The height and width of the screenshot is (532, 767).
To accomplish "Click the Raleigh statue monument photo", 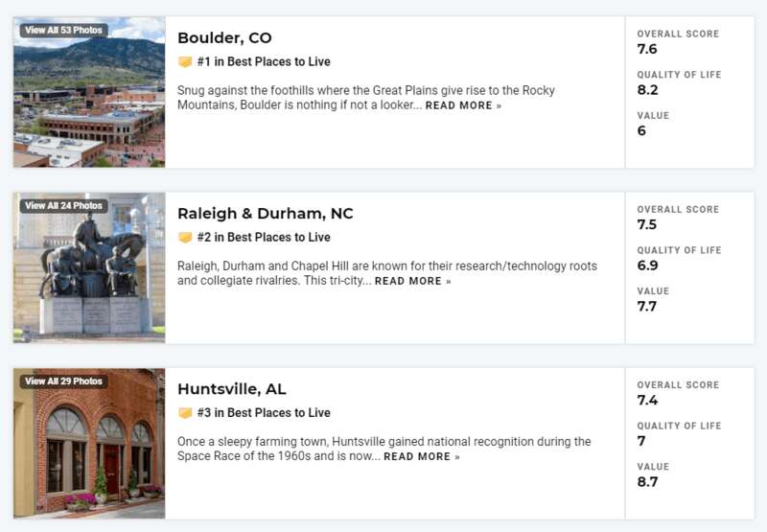I will pos(89,267).
